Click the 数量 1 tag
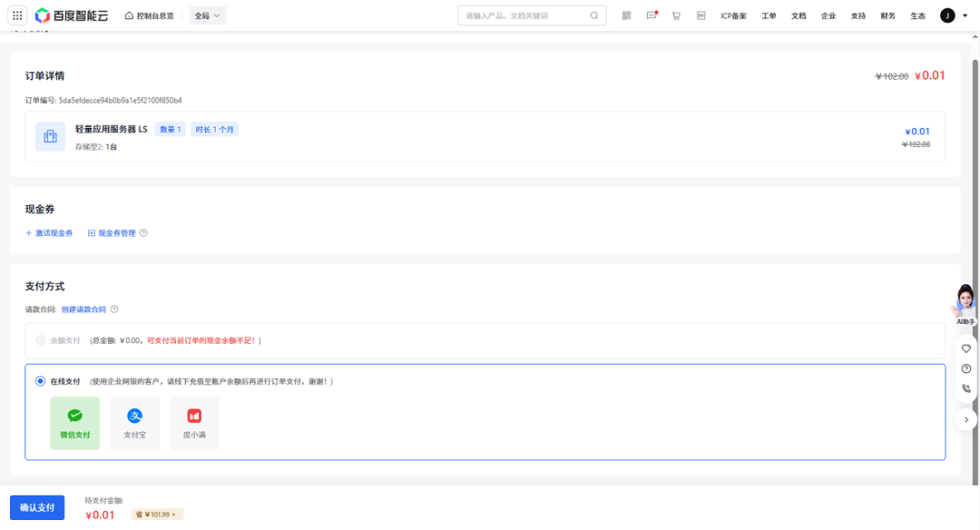980x530 pixels. tap(170, 130)
